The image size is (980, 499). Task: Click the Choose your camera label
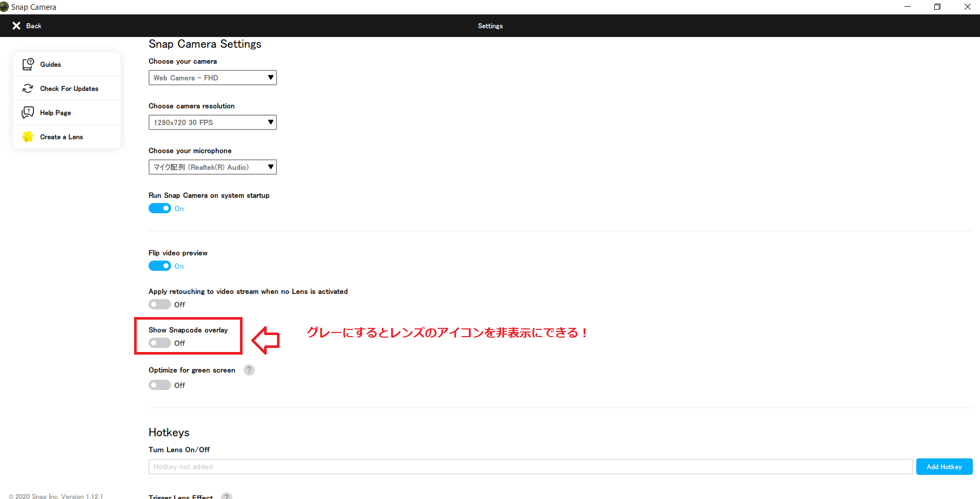click(x=182, y=61)
